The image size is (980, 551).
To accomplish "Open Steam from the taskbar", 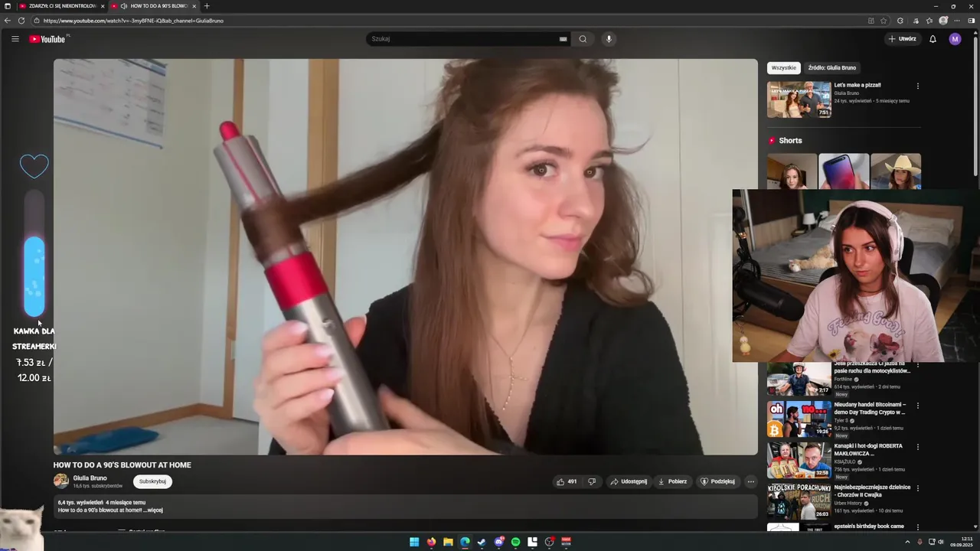I will [x=482, y=542].
